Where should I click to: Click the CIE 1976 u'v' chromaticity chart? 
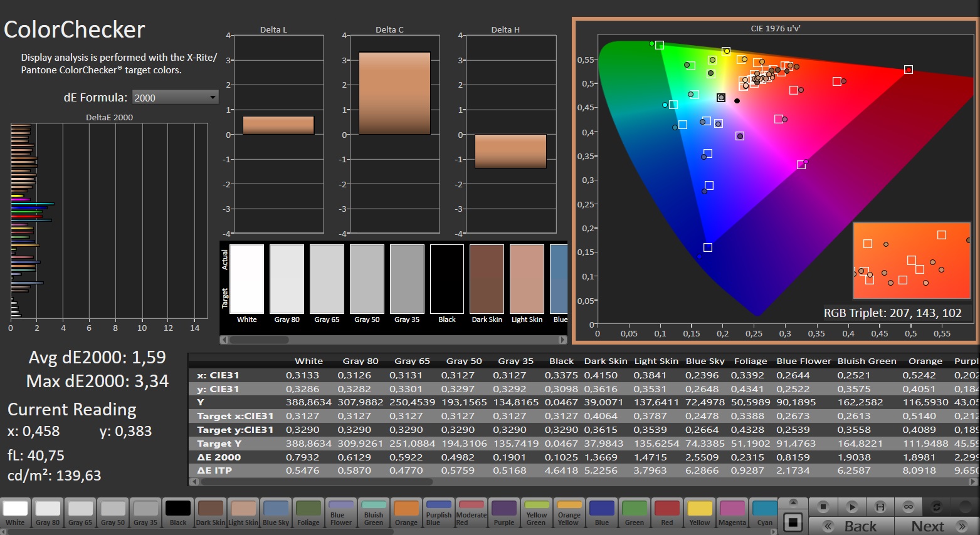[x=775, y=180]
